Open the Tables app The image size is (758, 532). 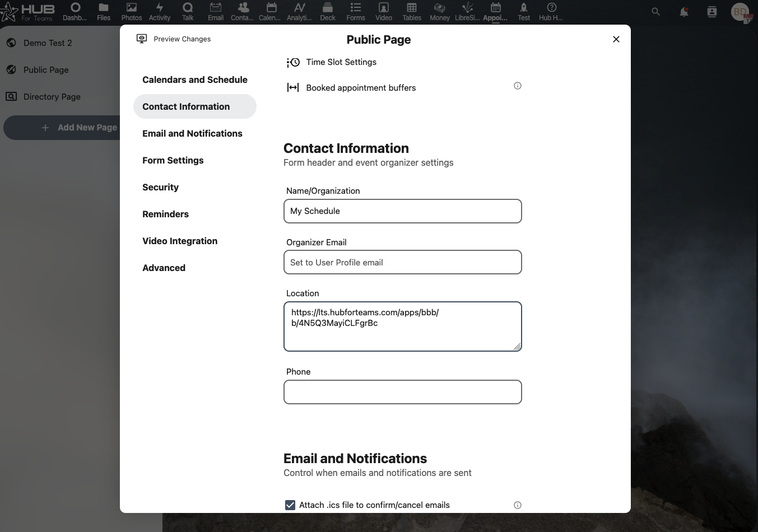coord(412,12)
